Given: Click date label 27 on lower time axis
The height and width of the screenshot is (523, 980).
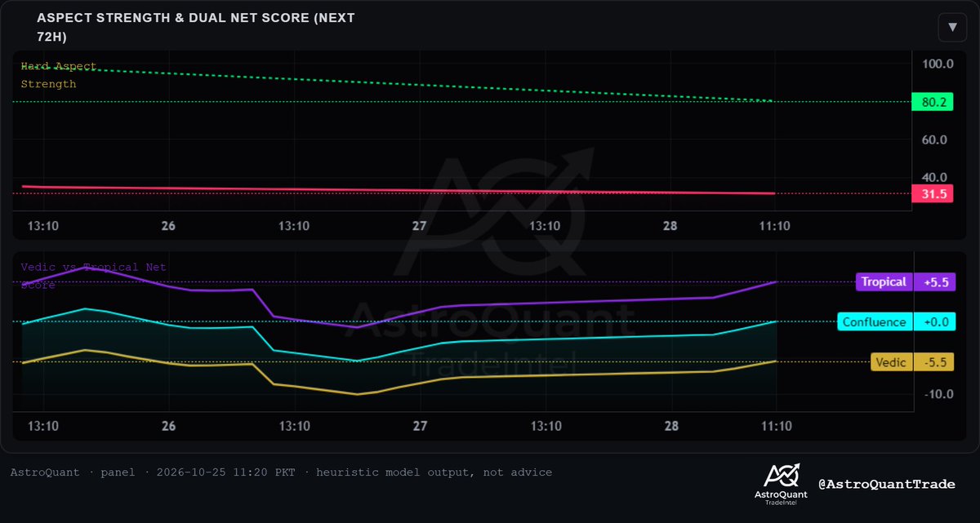Looking at the screenshot, I should (x=420, y=427).
